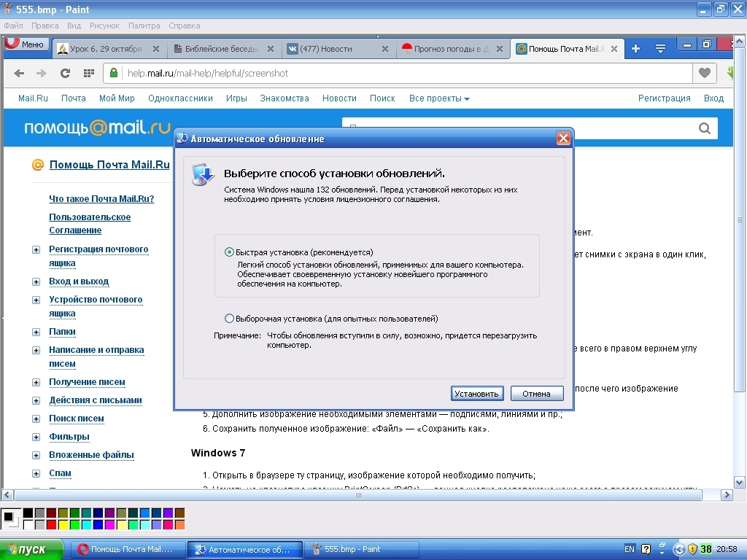Expand the Фильтры plus icon
This screenshot has height=560, width=747.
click(x=36, y=437)
